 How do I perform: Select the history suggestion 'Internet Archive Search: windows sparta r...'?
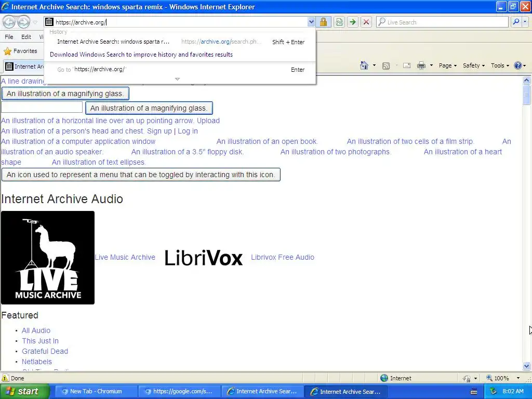[x=180, y=42]
